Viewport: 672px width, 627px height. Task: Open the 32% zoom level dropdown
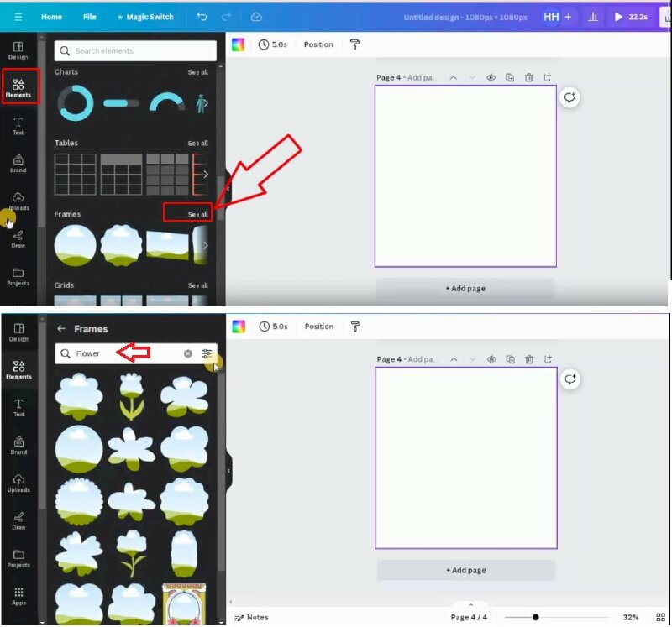630,617
